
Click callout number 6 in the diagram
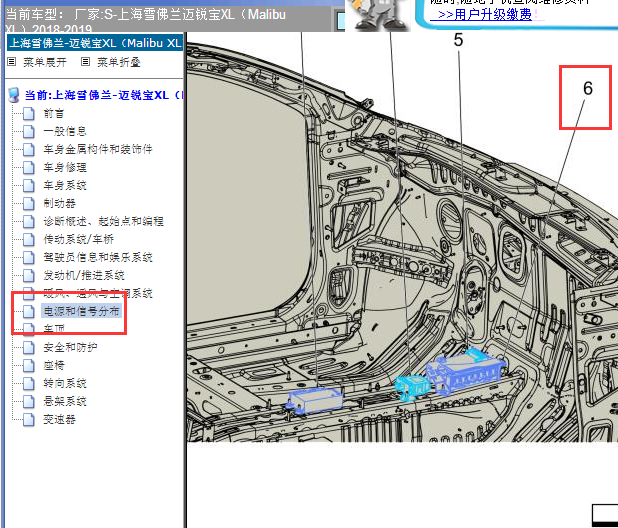pos(588,88)
